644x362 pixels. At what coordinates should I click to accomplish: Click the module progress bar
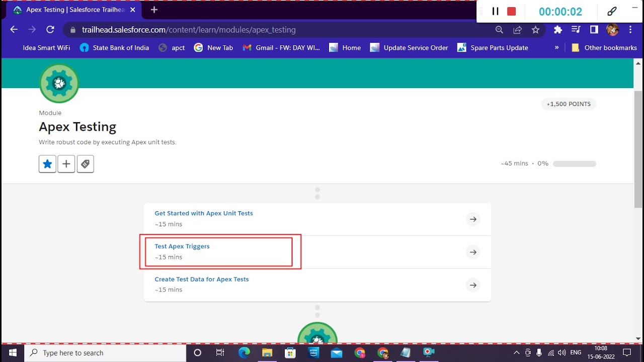pyautogui.click(x=575, y=164)
